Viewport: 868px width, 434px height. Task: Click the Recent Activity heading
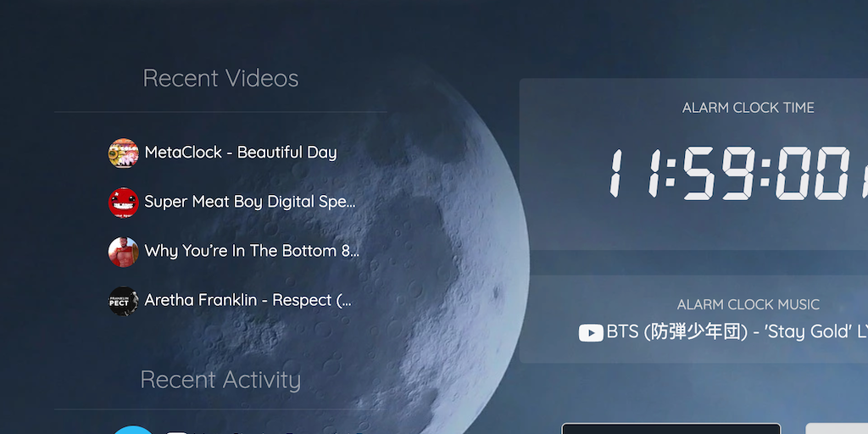(220, 380)
